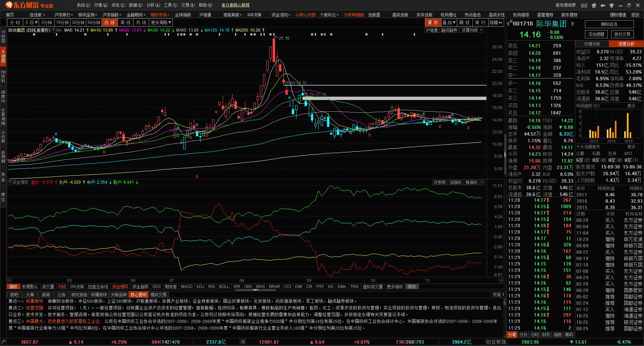644x346 pixels.
Task: Open the 沪深排行 dropdown
Action: coord(63,15)
